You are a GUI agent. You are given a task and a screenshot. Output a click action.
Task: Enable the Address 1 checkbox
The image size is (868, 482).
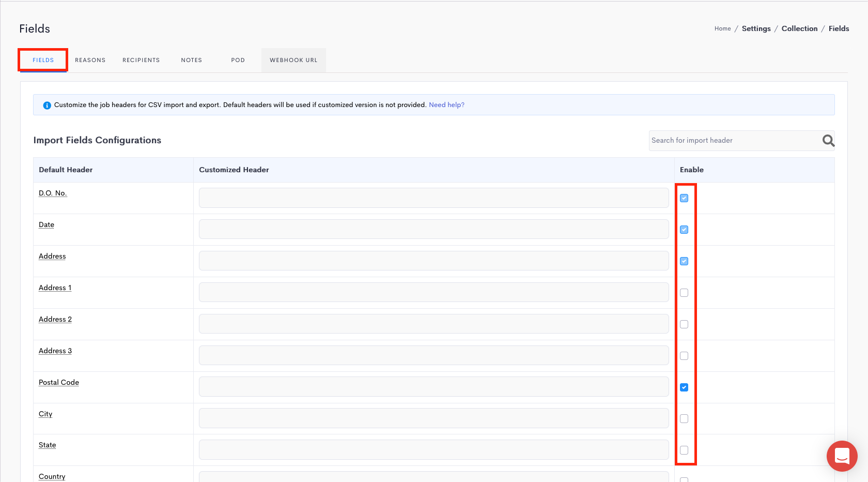coord(684,293)
